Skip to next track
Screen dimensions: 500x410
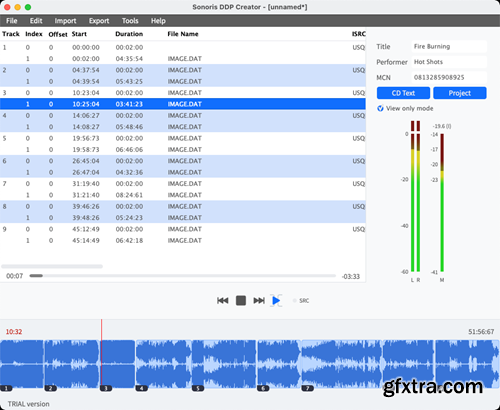click(259, 301)
